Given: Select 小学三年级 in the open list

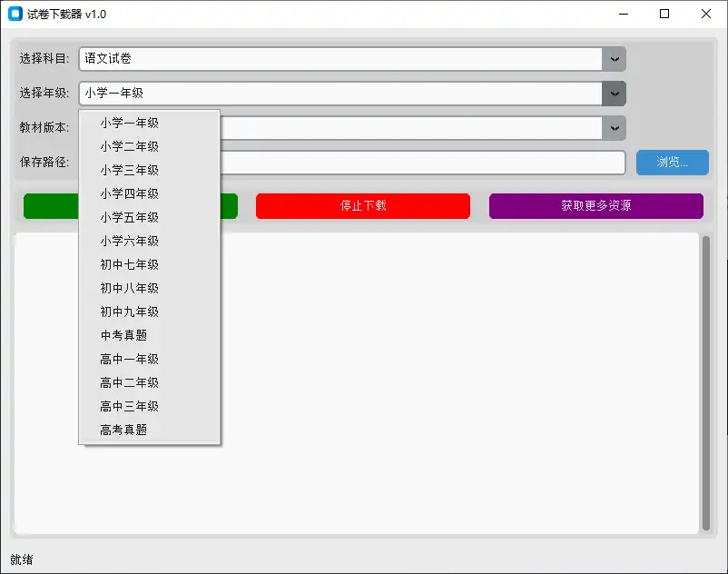Looking at the screenshot, I should 127,169.
